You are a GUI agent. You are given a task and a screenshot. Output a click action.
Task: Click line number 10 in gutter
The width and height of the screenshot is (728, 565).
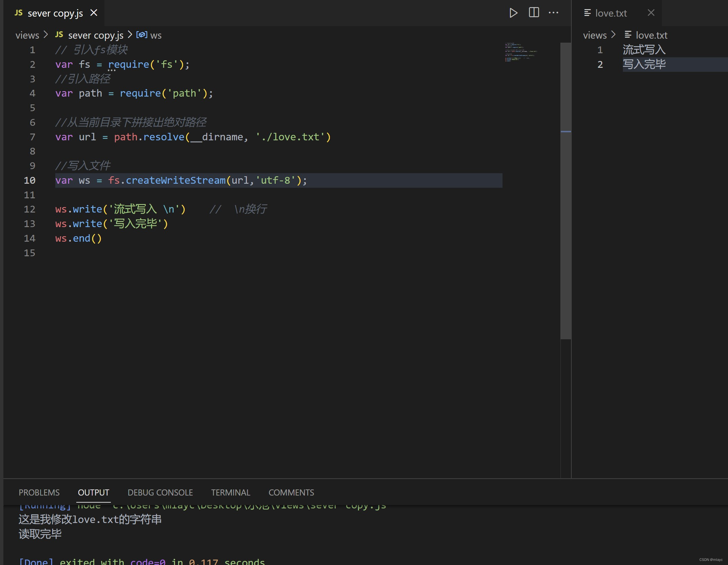tap(29, 180)
